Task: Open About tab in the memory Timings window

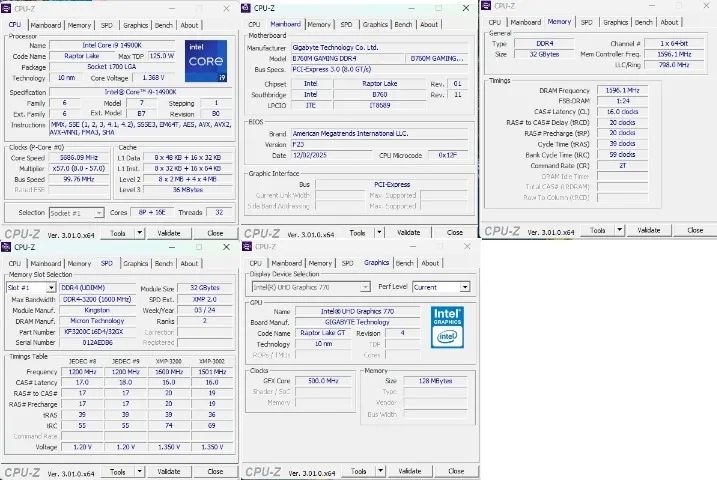Action: (669, 22)
